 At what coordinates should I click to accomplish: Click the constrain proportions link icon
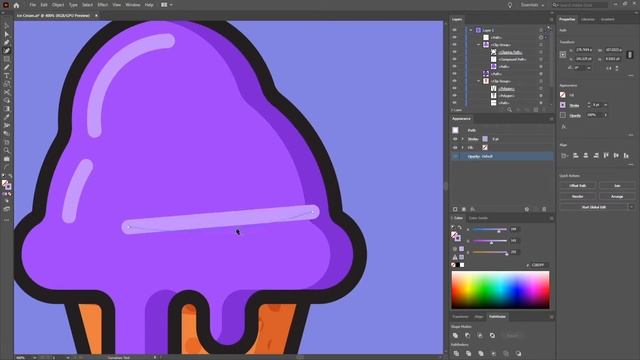(x=630, y=54)
